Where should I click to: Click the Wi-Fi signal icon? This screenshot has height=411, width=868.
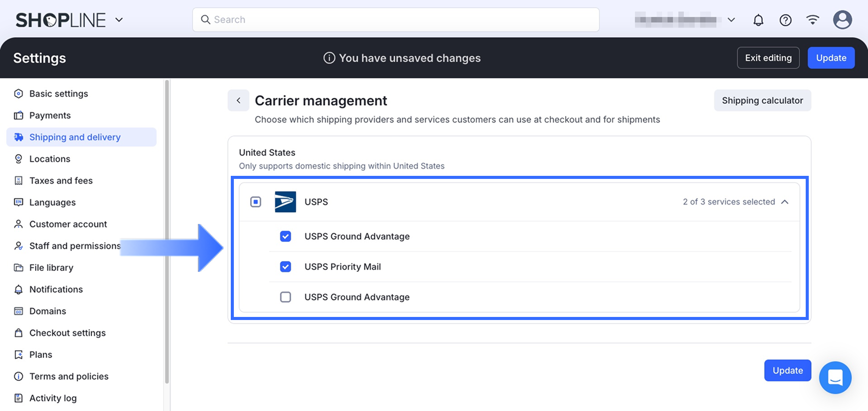point(812,20)
